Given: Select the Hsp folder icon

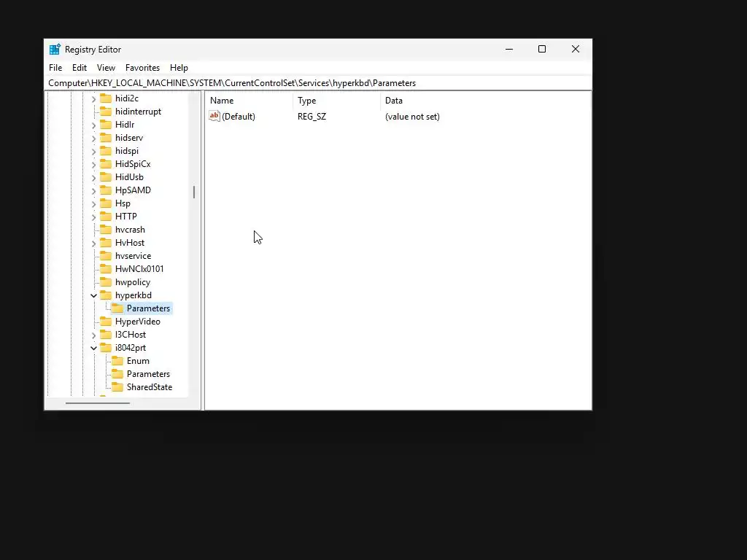Looking at the screenshot, I should pos(106,203).
